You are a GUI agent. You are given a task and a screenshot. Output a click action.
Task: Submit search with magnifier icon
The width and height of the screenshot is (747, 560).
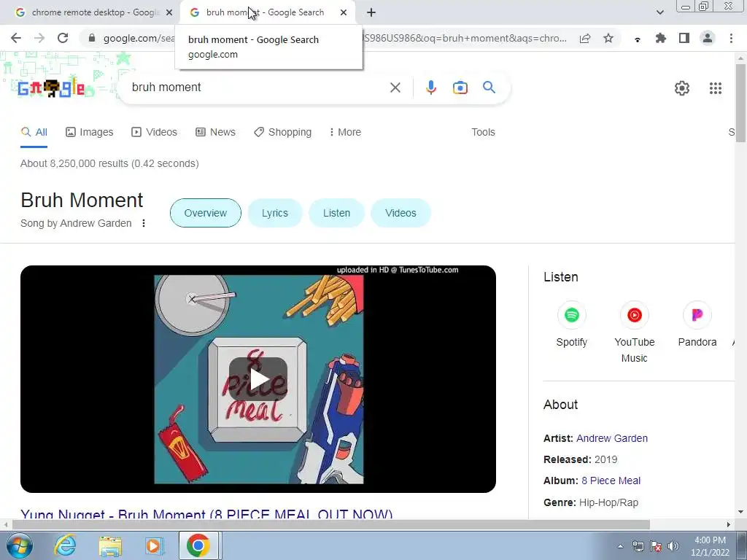pyautogui.click(x=489, y=87)
